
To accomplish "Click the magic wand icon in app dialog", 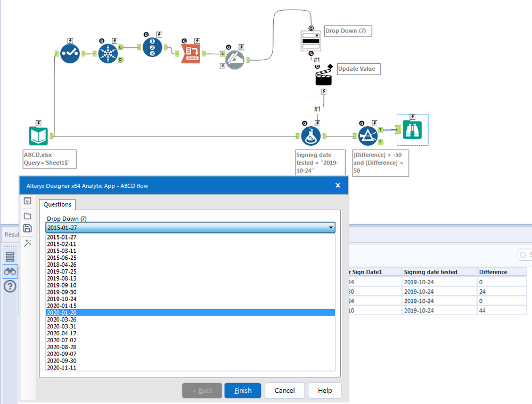I will click(28, 243).
